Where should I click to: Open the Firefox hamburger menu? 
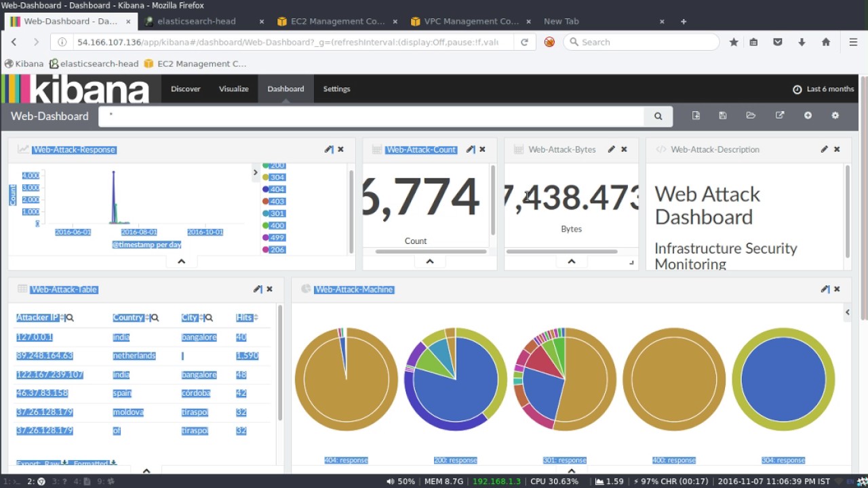tap(854, 42)
